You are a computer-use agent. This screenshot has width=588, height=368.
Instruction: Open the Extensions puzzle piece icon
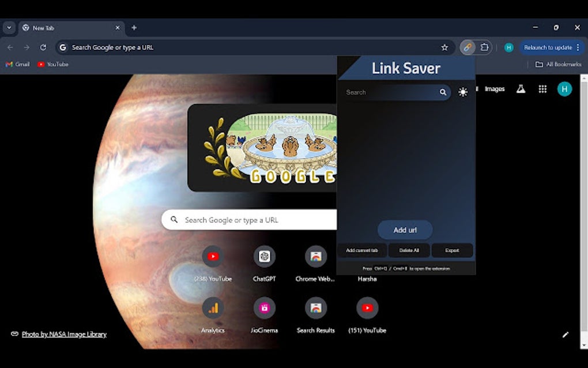coord(484,47)
